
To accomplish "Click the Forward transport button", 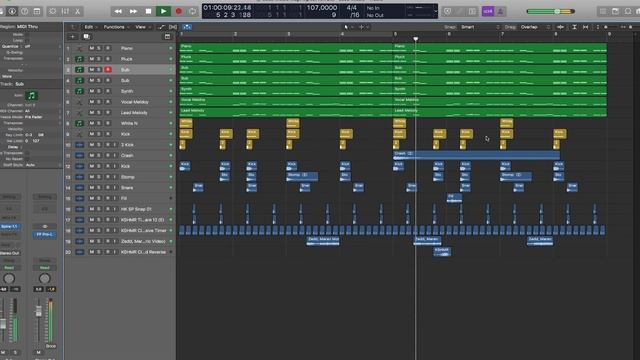I will [133, 11].
